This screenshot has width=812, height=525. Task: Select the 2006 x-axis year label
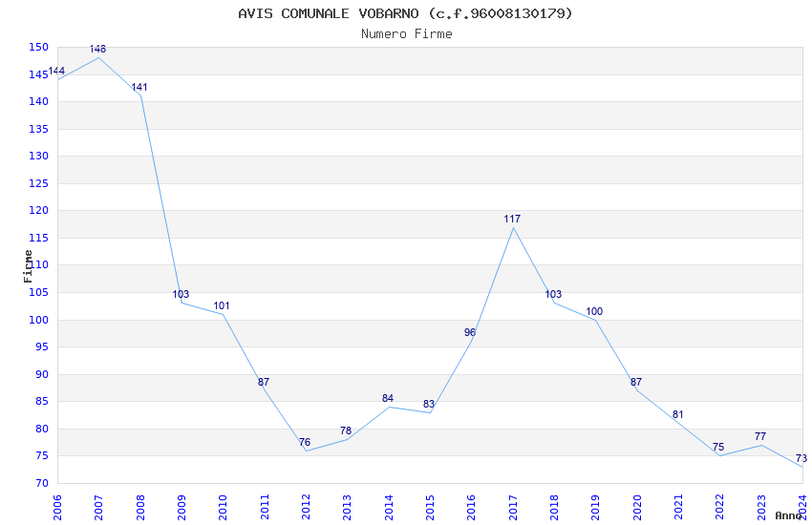[x=57, y=508]
